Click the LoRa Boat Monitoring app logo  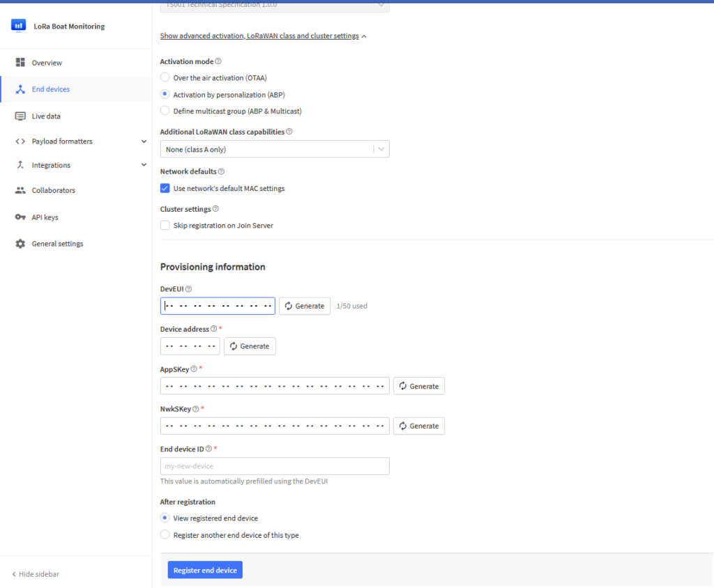pyautogui.click(x=18, y=25)
